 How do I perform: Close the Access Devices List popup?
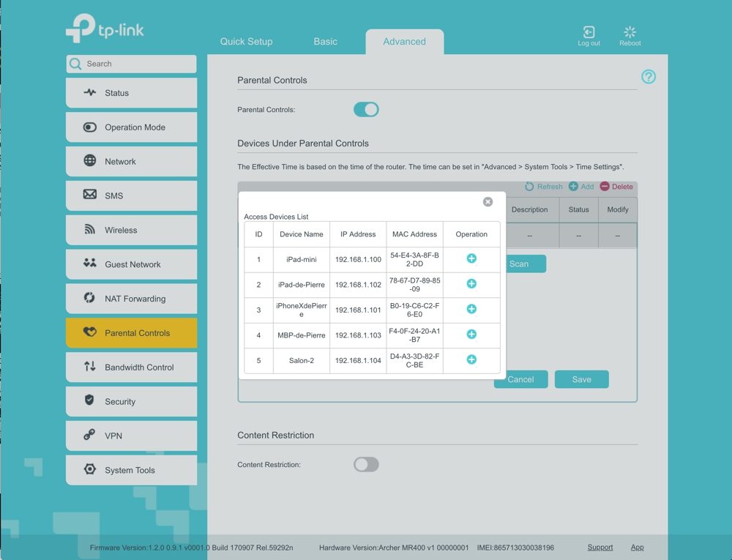tap(488, 202)
